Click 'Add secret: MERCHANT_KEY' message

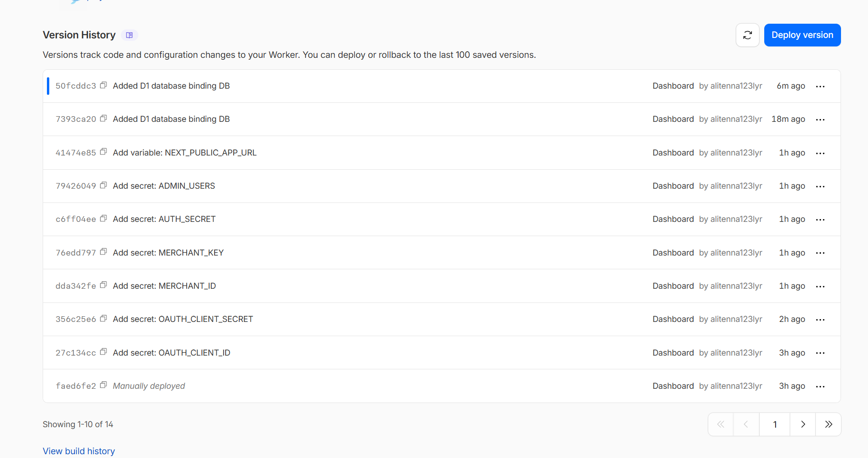(x=168, y=253)
